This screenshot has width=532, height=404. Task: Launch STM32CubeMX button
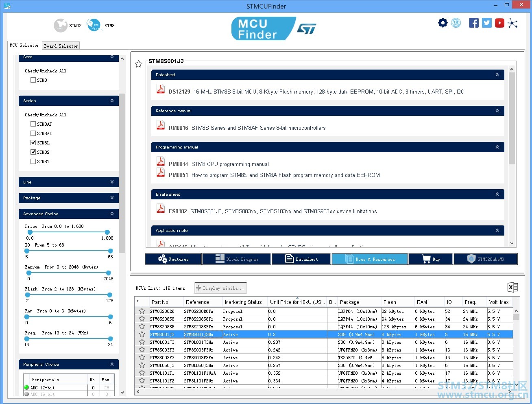486,259
